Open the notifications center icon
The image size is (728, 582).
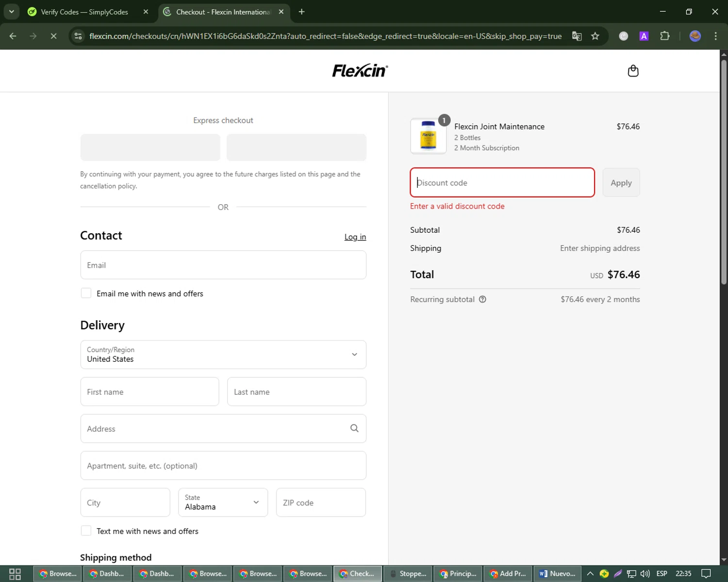click(x=706, y=574)
